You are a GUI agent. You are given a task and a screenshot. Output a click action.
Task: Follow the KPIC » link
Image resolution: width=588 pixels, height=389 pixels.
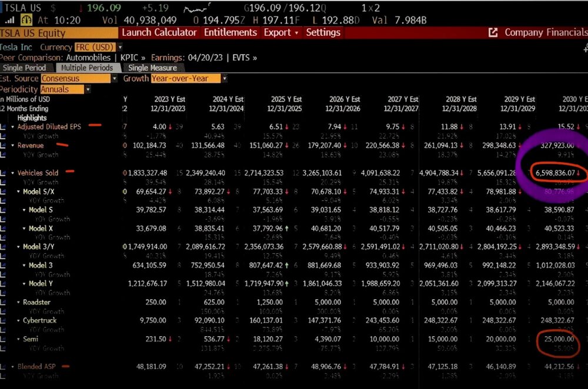pos(133,58)
